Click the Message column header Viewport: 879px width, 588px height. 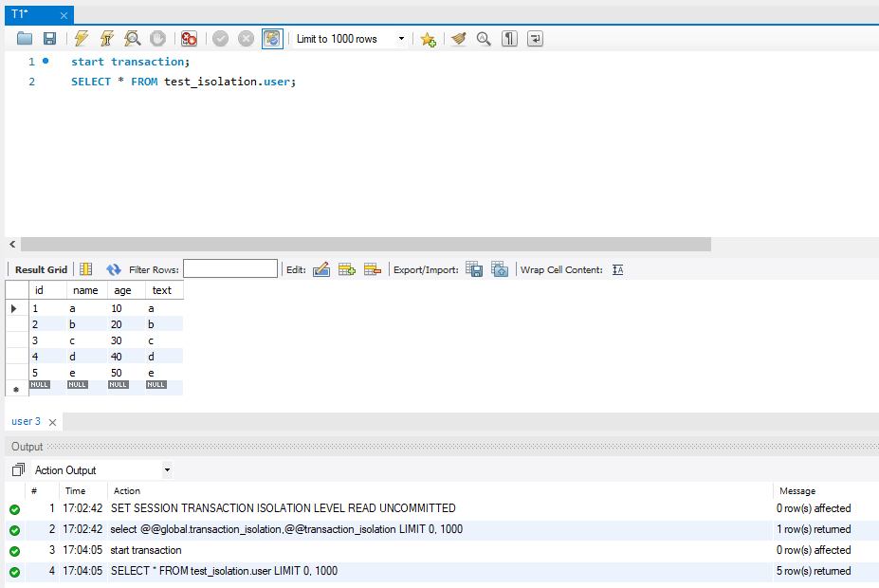797,490
